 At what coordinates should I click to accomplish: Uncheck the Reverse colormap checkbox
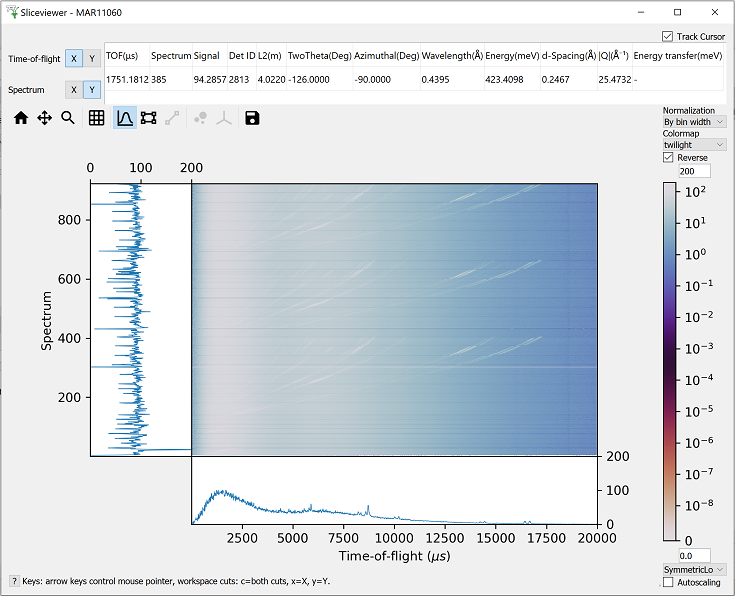click(x=668, y=158)
